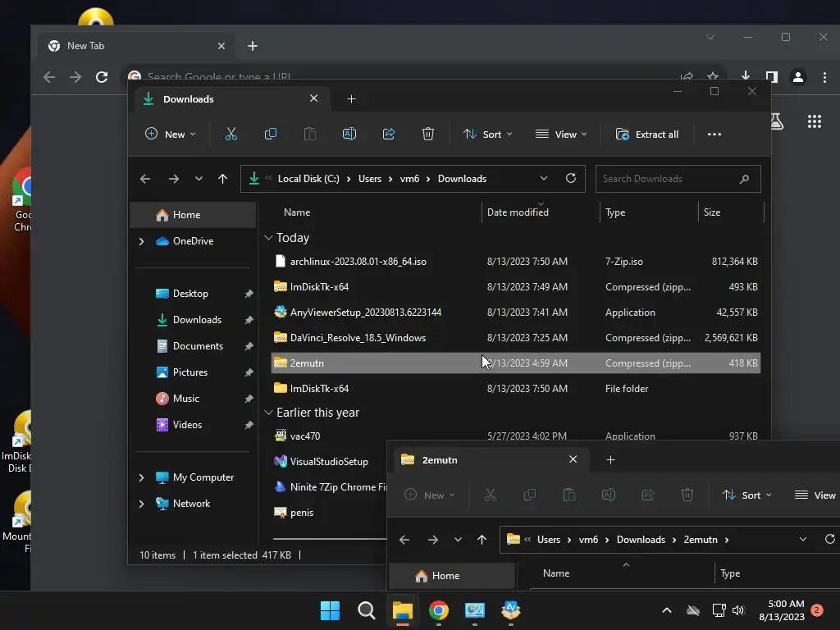Image resolution: width=840 pixels, height=630 pixels.
Task: Open Windows Start menu
Action: pyautogui.click(x=330, y=610)
